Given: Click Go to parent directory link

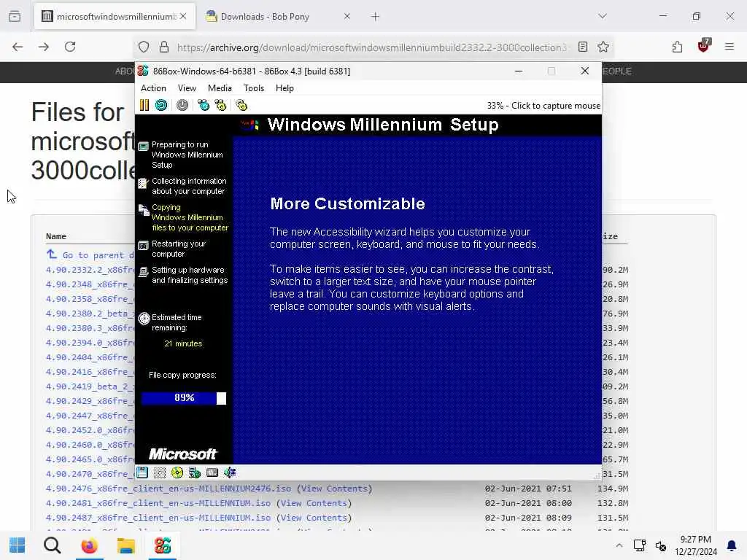Looking at the screenshot, I should click(x=90, y=254).
